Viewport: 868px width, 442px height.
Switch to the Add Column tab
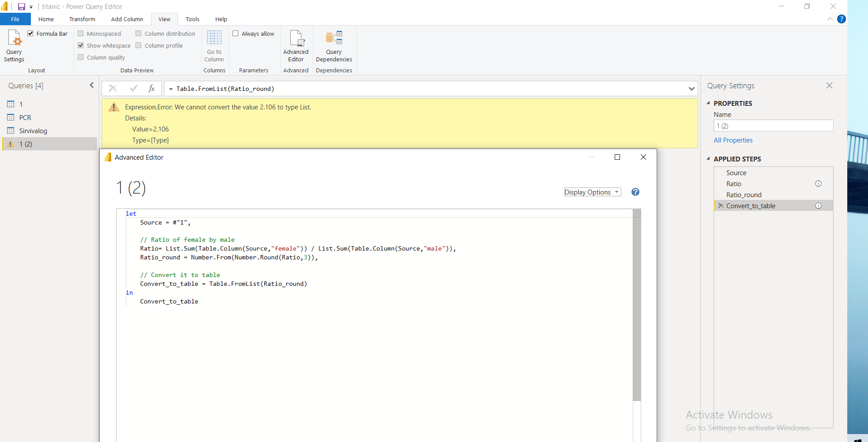coord(127,19)
